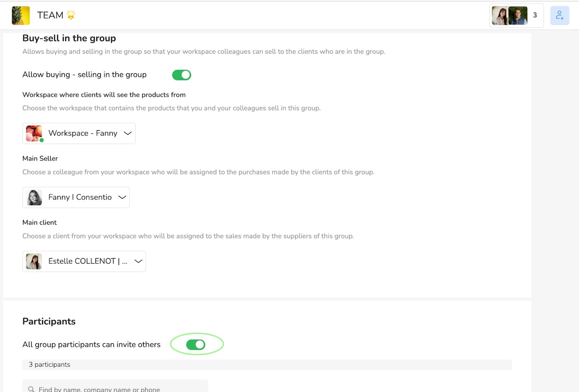579x392 pixels.
Task: Click the star emoji beside TEAM
Action: click(x=71, y=15)
